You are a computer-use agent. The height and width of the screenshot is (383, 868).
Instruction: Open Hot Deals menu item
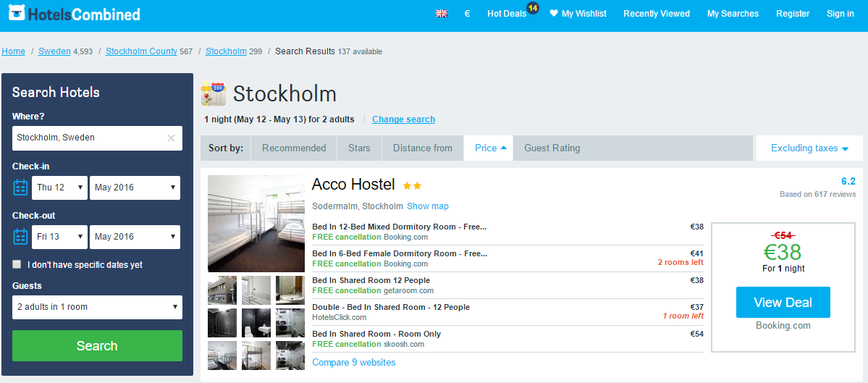point(507,14)
